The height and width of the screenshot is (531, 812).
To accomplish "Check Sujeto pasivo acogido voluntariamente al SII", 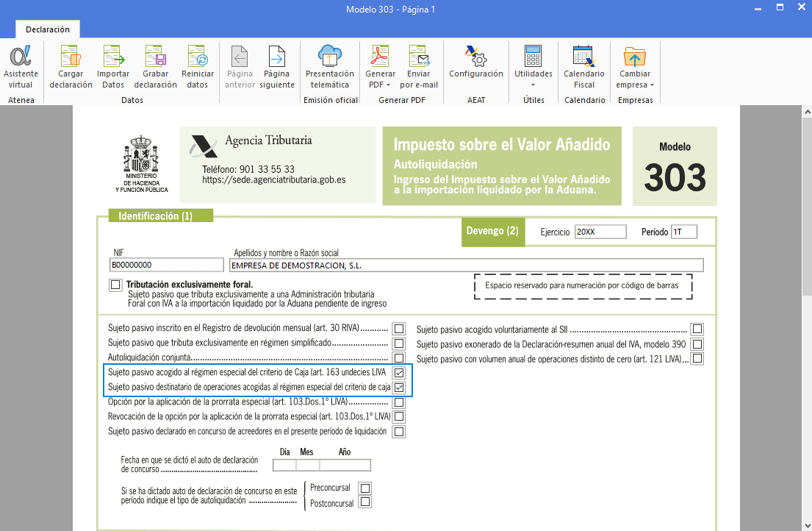I will [x=697, y=329].
